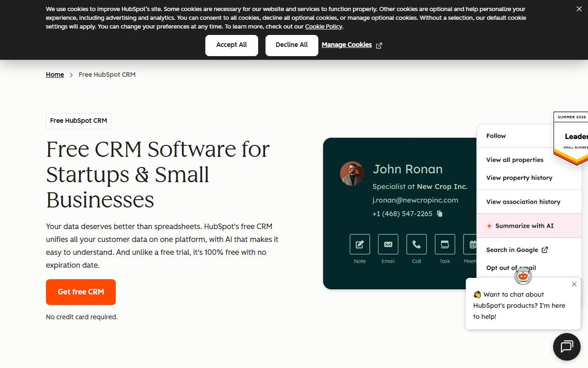Click the chatbot avatar icon
Viewport: 588px width, 368px height.
point(523,276)
